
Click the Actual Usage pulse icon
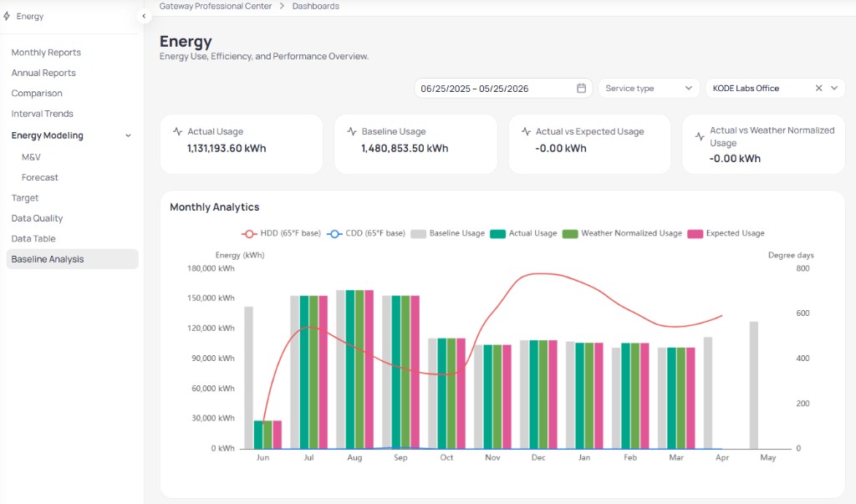pos(177,131)
